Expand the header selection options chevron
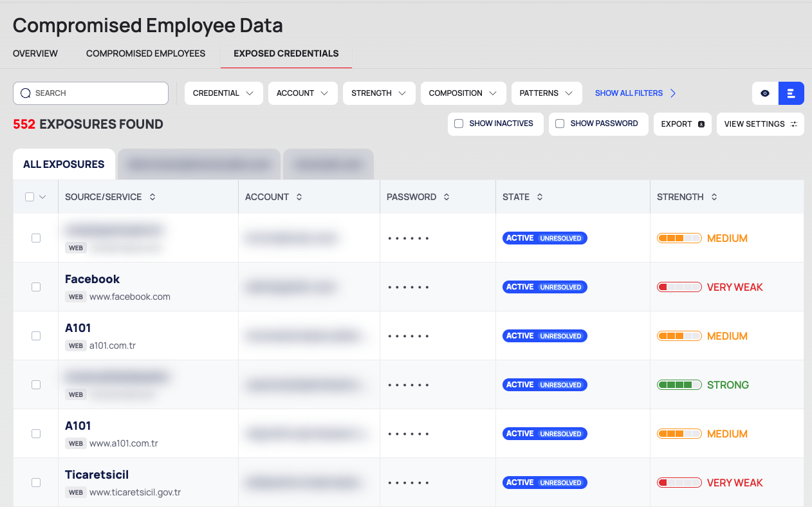The height and width of the screenshot is (507, 812). 43,197
